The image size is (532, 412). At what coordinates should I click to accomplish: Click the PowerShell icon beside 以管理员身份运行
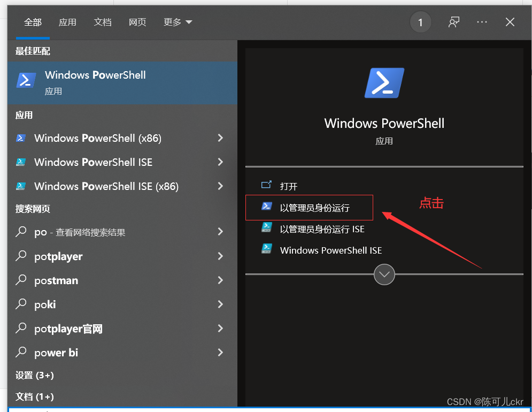tap(267, 208)
